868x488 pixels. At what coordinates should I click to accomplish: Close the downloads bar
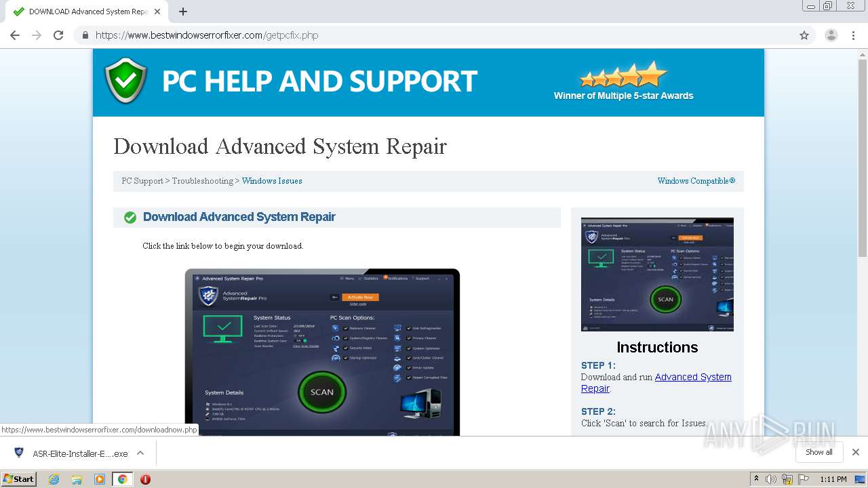(856, 452)
